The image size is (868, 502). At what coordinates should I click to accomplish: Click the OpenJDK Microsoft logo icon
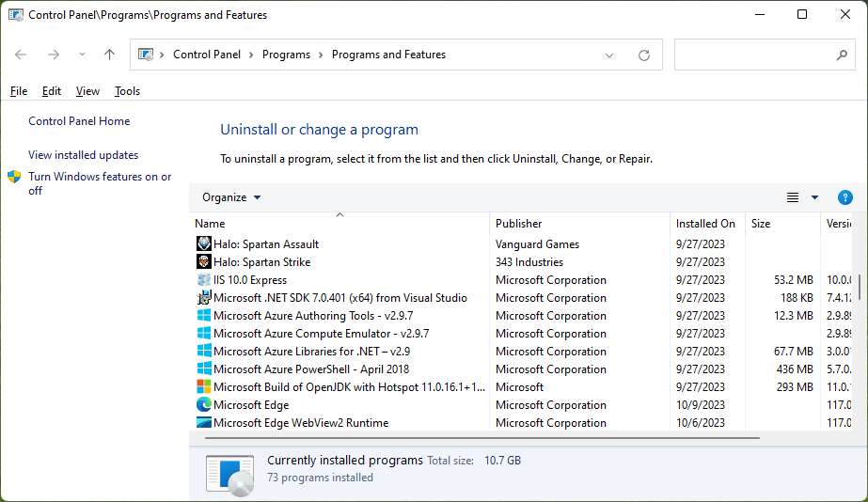pyautogui.click(x=204, y=386)
